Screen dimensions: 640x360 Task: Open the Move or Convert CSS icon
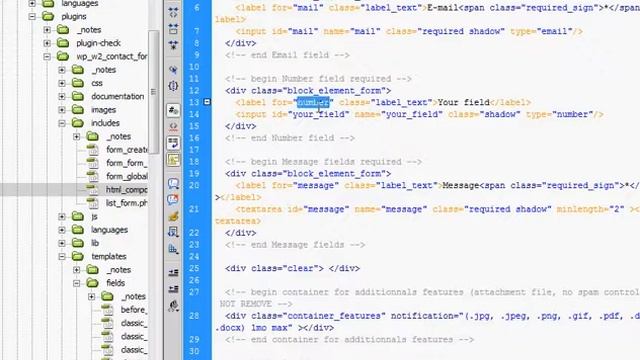(x=173, y=249)
